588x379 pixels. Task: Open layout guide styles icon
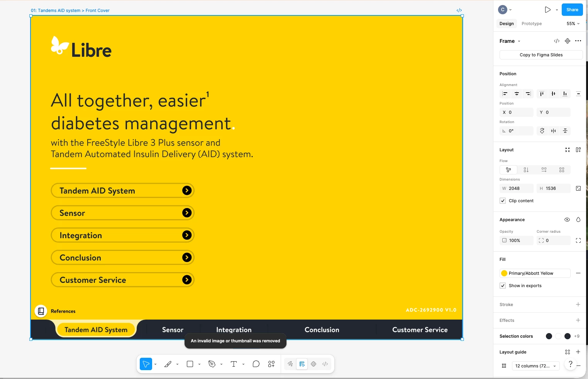click(568, 352)
